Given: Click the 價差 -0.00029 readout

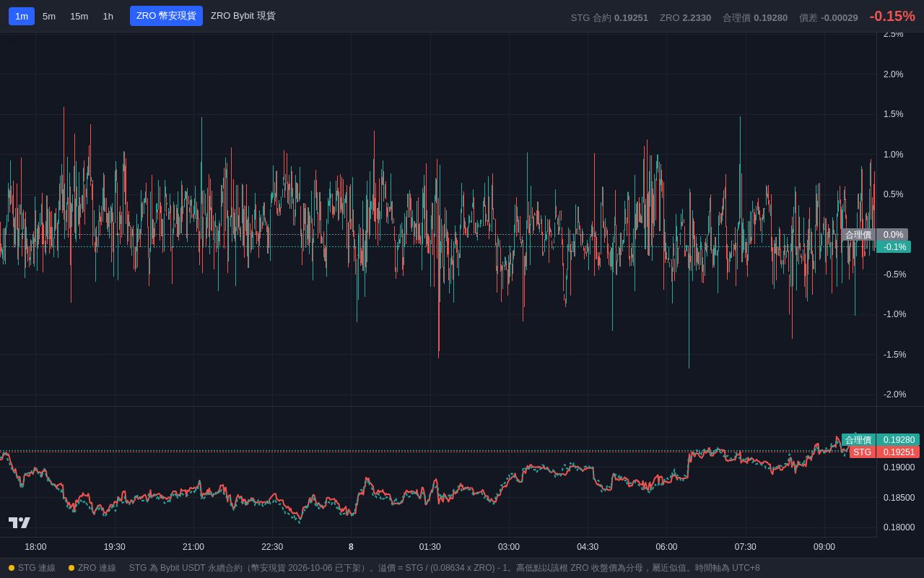Looking at the screenshot, I should [829, 17].
